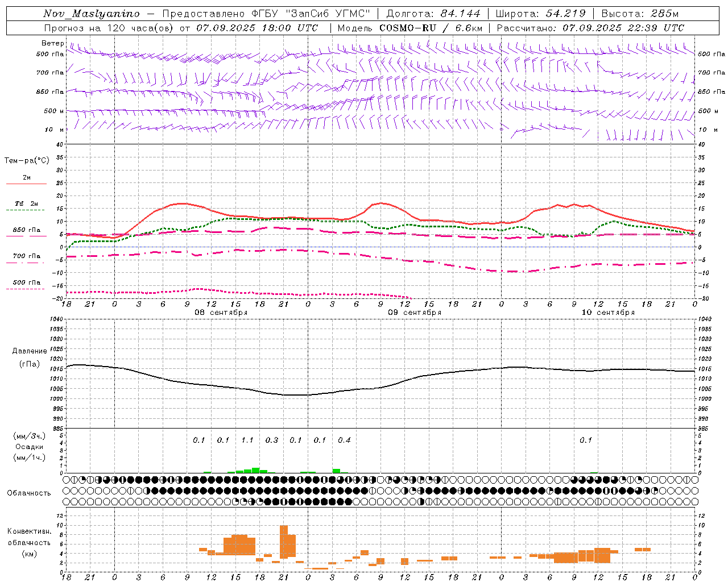Click the Модель COSMO-RU / 6.6км label

click(410, 28)
